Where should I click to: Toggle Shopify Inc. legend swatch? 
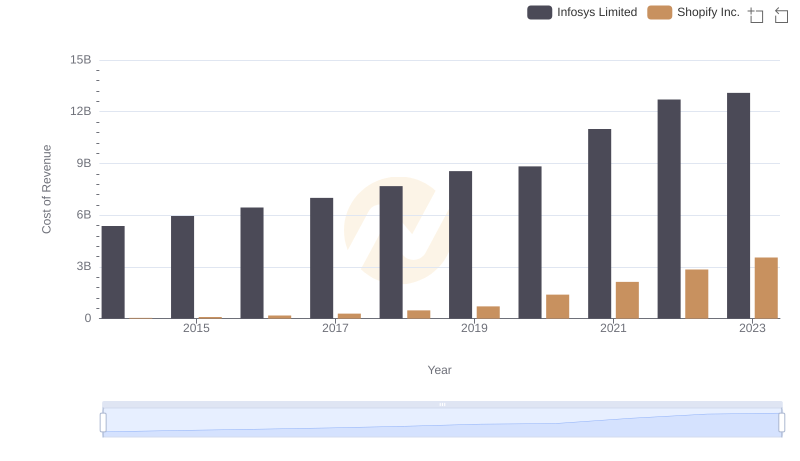(x=659, y=12)
